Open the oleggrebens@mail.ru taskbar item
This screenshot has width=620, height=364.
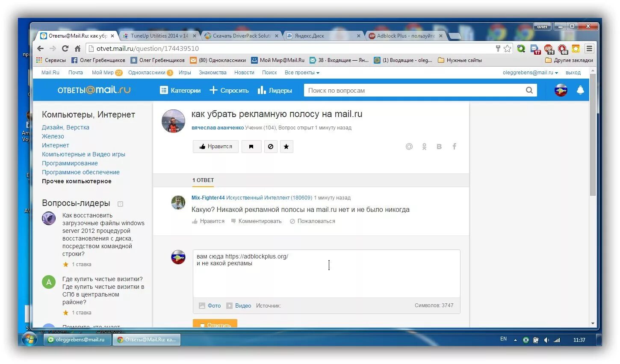77,340
